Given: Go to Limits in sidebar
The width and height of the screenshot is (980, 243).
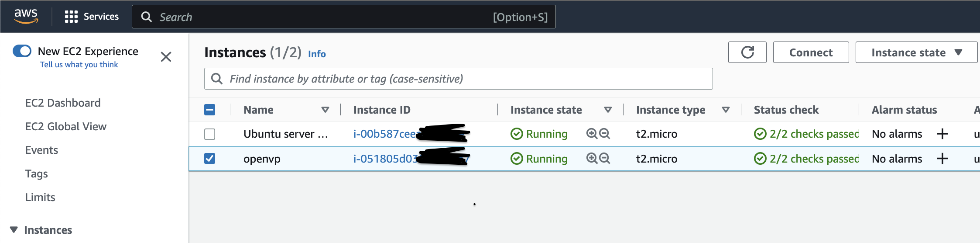Looking at the screenshot, I should click(x=40, y=197).
